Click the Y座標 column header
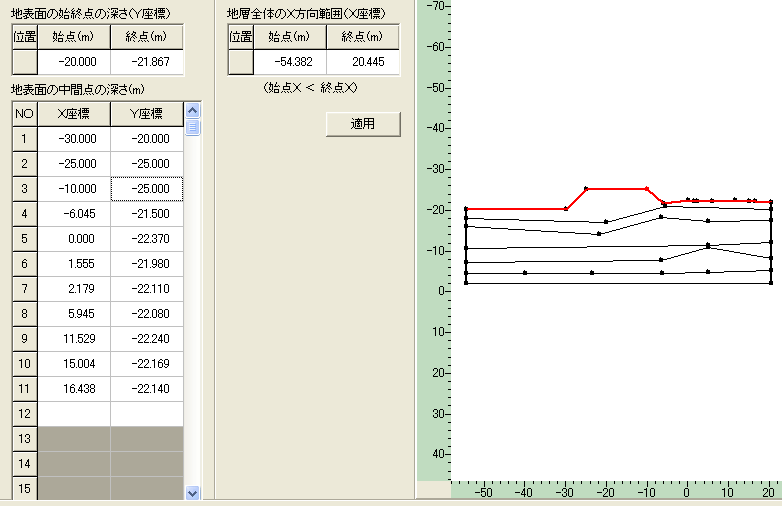Screen dimensions: 782x506 pos(147,114)
